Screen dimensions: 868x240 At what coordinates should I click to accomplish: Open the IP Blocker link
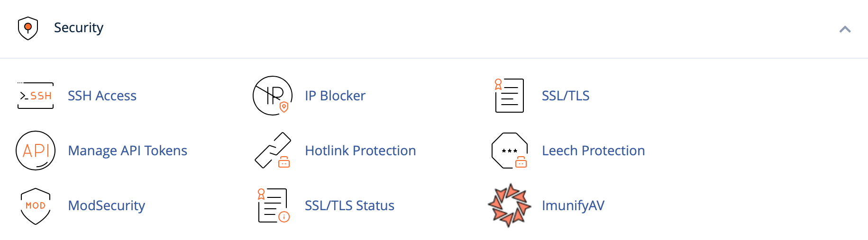pyautogui.click(x=335, y=96)
